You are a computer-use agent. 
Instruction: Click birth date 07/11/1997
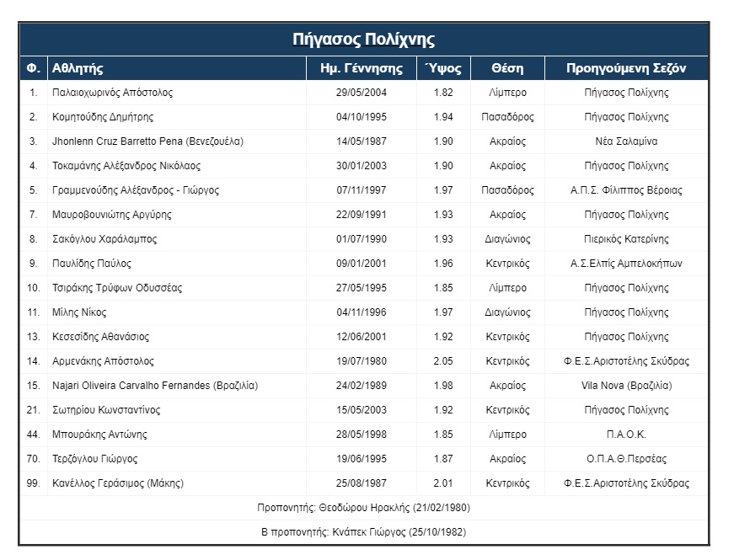(x=361, y=190)
